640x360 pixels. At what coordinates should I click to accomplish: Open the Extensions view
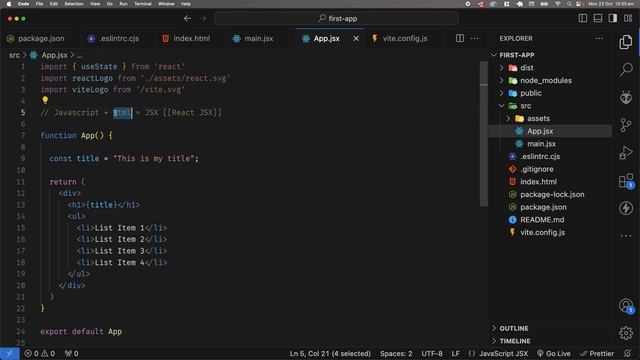tap(626, 180)
